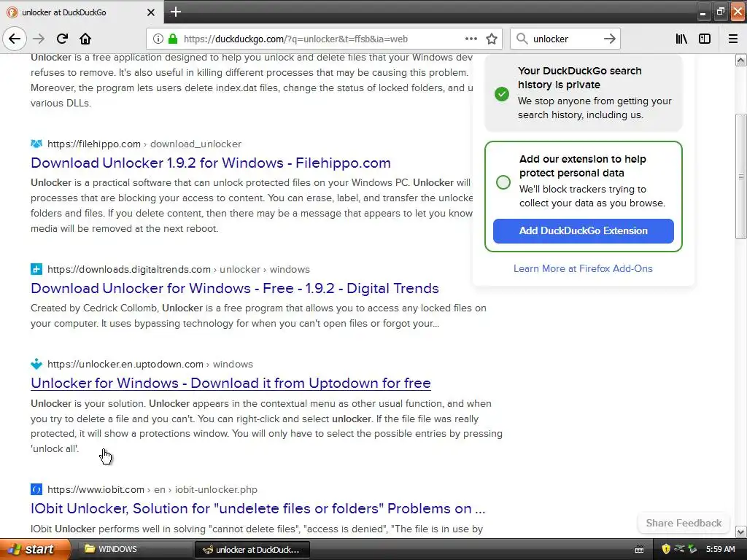Click the https://www.iobit.com result URL
The height and width of the screenshot is (560, 747).
coord(96,489)
